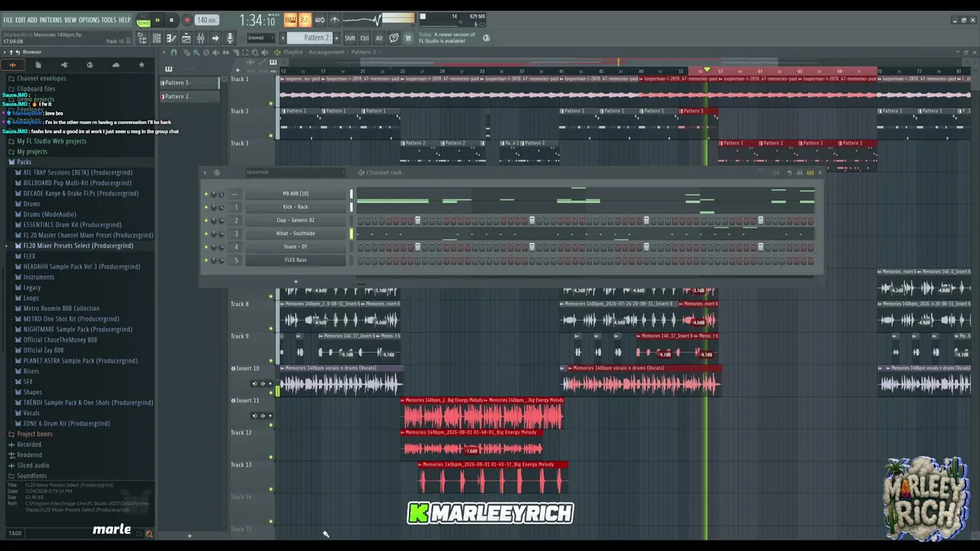Adjust the Clap - Generic 02 pan knob
The height and width of the screenshot is (551, 980).
click(x=214, y=220)
